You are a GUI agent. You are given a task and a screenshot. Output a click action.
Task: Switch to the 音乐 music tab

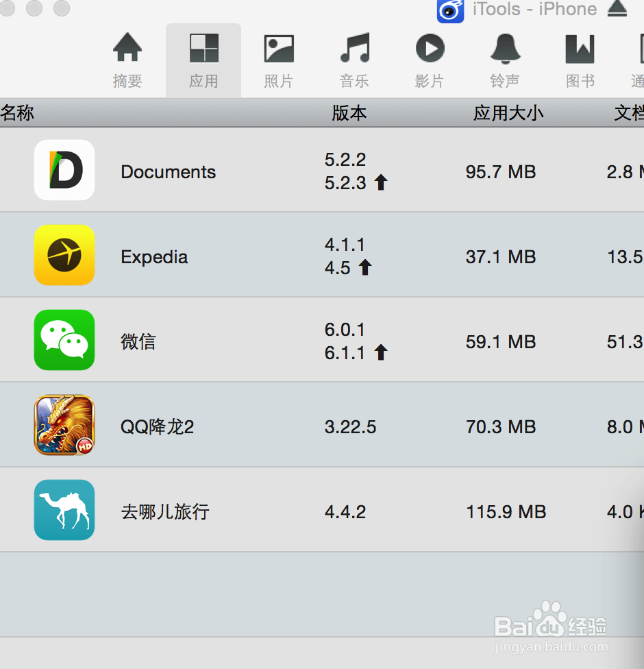tap(354, 60)
